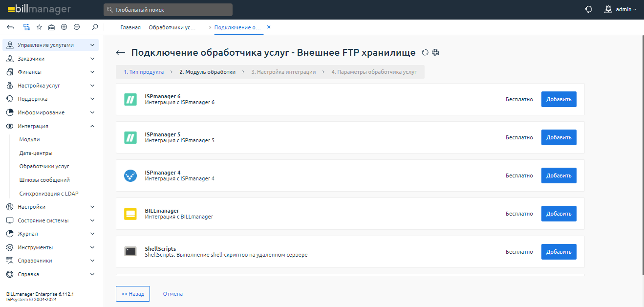Viewport: 644px width, 307px height.
Task: Collapse all menu sections minus icon
Action: click(x=77, y=27)
